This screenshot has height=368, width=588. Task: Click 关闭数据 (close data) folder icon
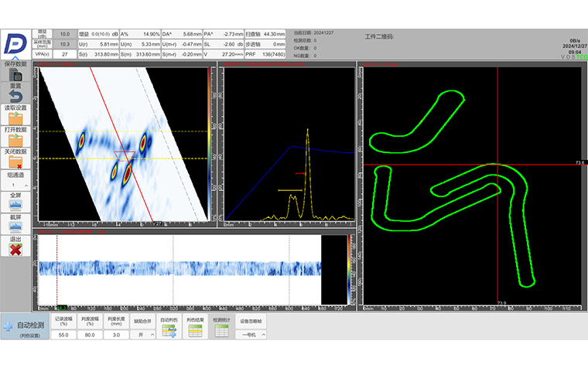[x=15, y=162]
